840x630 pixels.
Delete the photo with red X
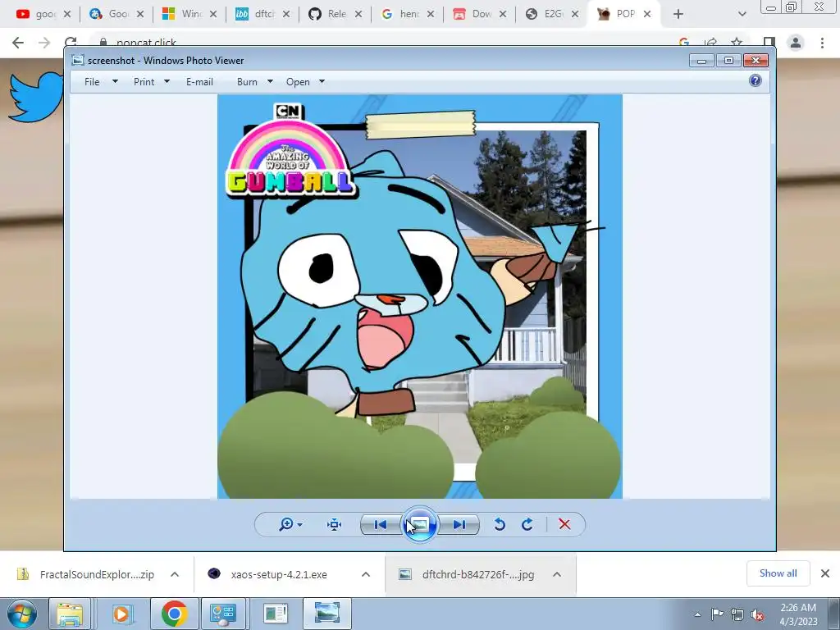pyautogui.click(x=564, y=524)
